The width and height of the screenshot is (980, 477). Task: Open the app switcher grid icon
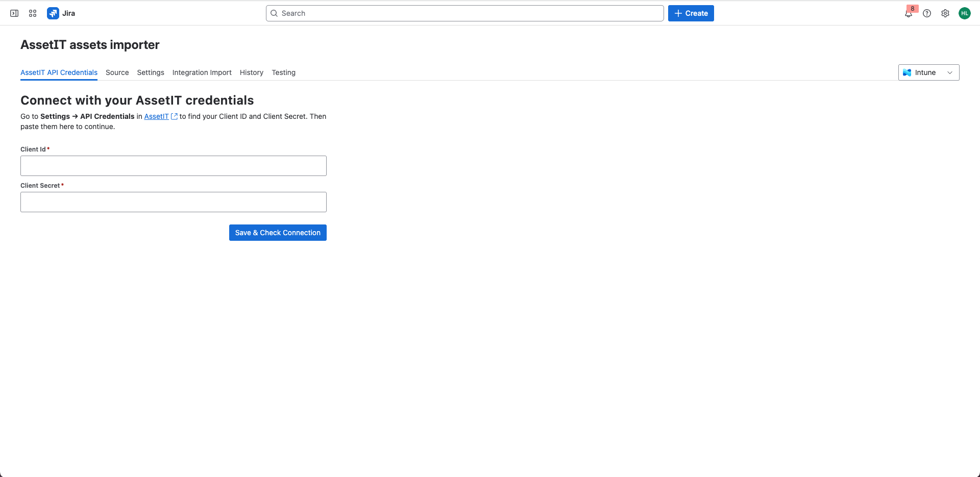click(33, 13)
